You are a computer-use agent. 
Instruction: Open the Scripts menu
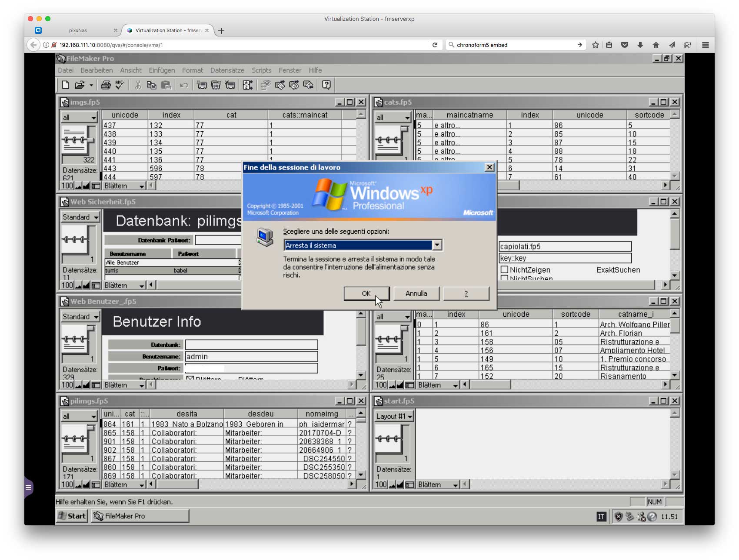click(261, 70)
